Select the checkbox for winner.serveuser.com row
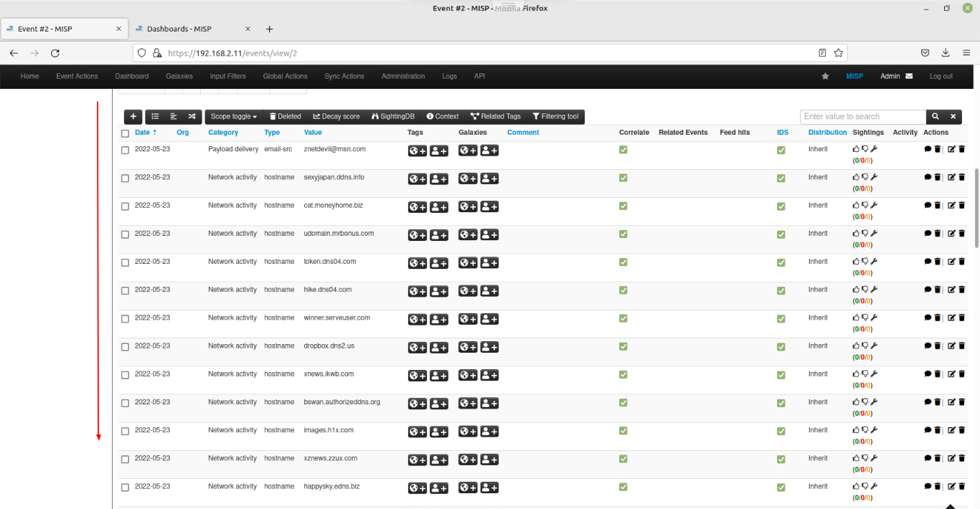The image size is (980, 509). pyautogui.click(x=125, y=318)
